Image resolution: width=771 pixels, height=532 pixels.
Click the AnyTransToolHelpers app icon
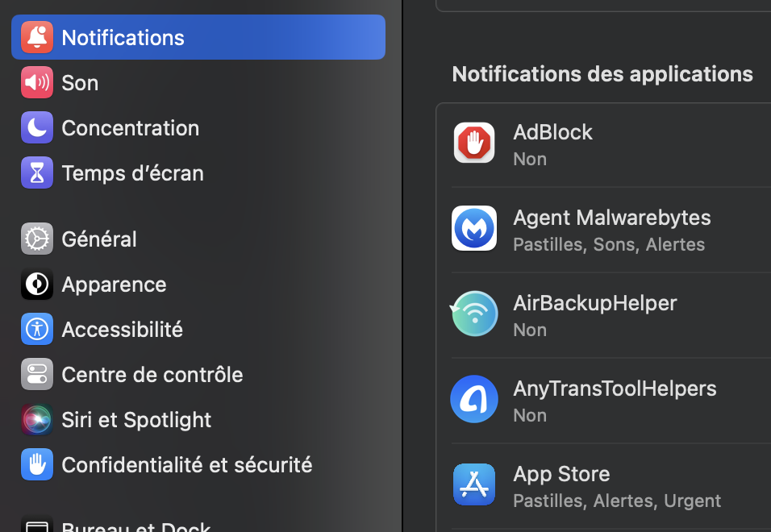tap(474, 400)
